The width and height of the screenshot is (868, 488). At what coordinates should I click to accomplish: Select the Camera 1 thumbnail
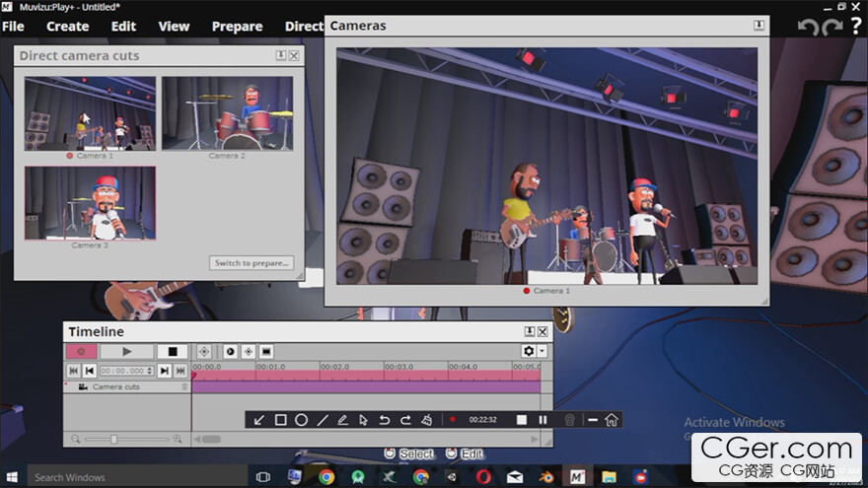click(x=90, y=113)
